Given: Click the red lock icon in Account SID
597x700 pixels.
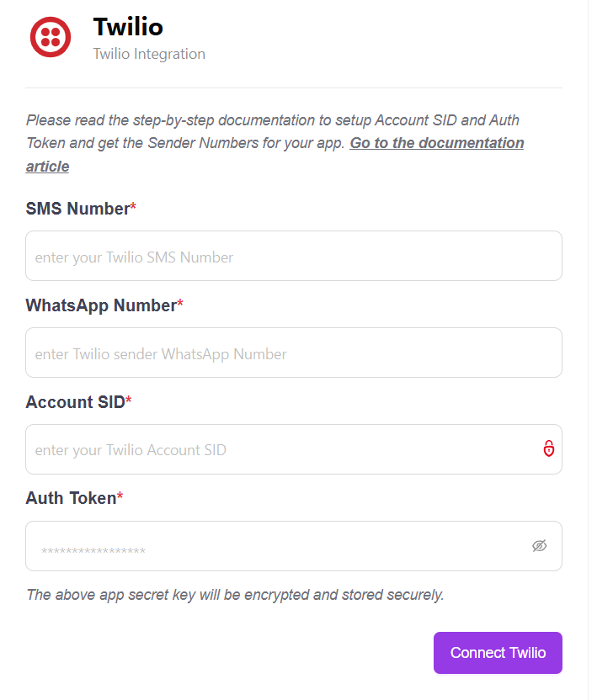Looking at the screenshot, I should pyautogui.click(x=548, y=448).
